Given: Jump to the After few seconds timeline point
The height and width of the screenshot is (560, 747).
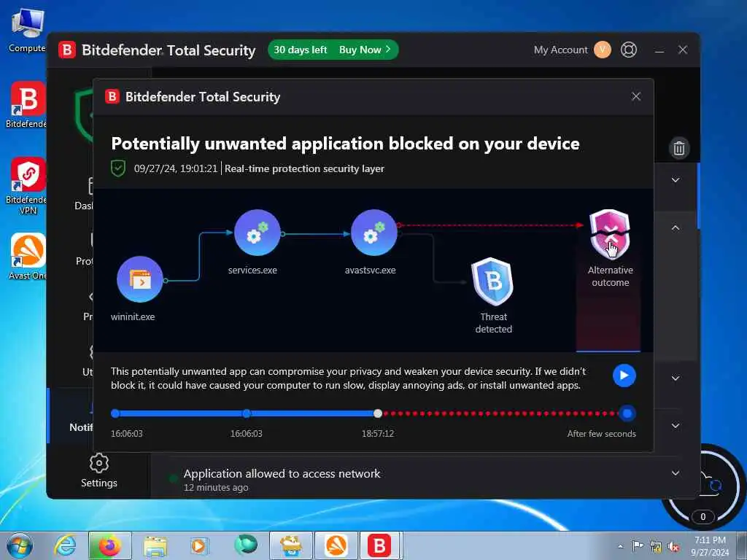Looking at the screenshot, I should [x=627, y=413].
